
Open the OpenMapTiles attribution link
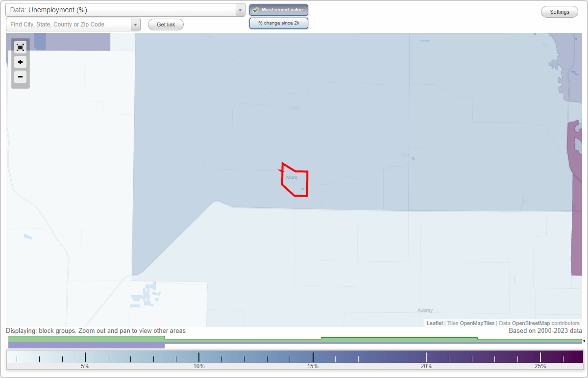pos(477,323)
